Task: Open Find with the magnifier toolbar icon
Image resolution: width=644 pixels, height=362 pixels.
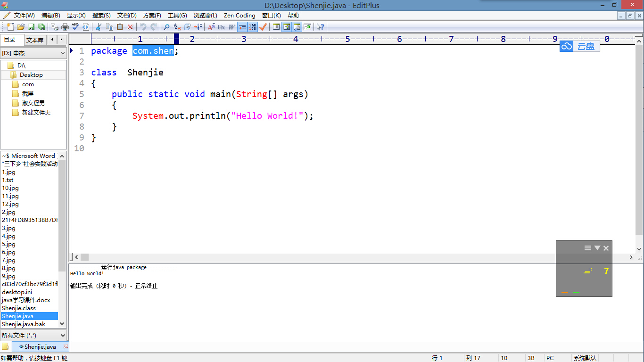Action: (166, 27)
